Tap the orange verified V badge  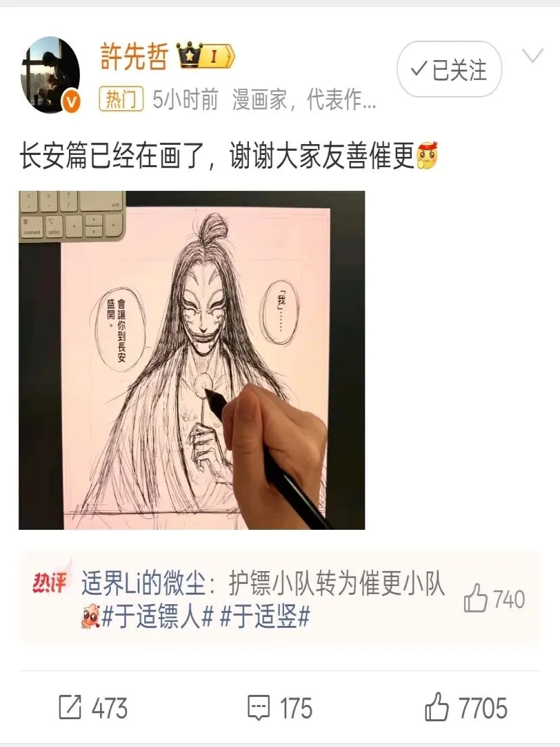tap(72, 103)
